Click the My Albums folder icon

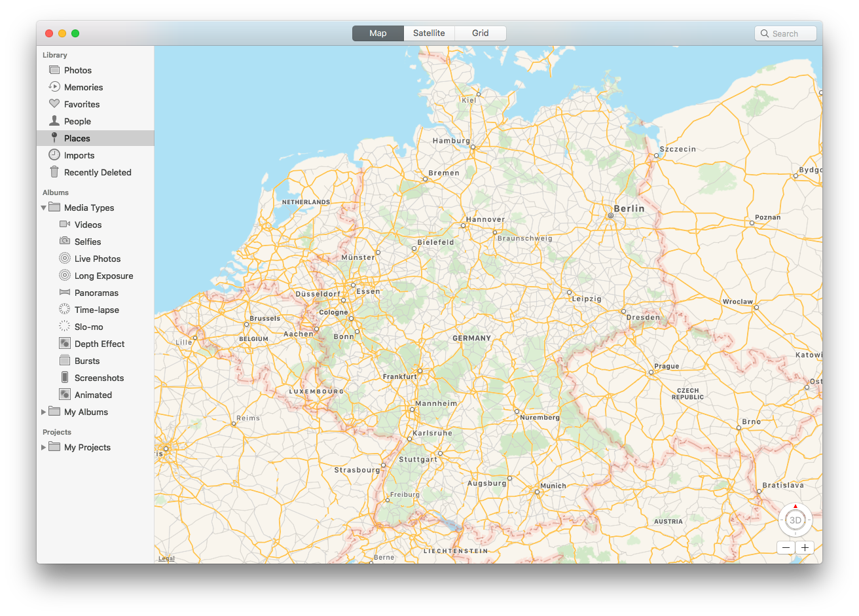click(x=54, y=412)
